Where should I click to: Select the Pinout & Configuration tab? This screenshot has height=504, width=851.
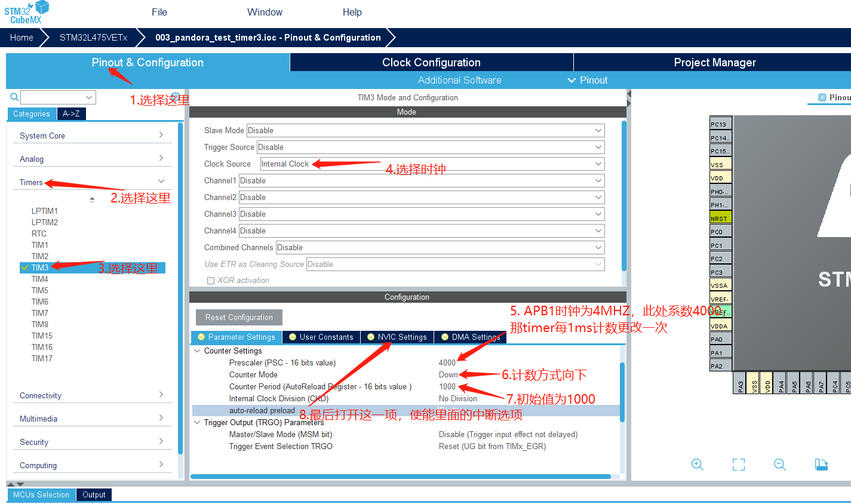148,62
